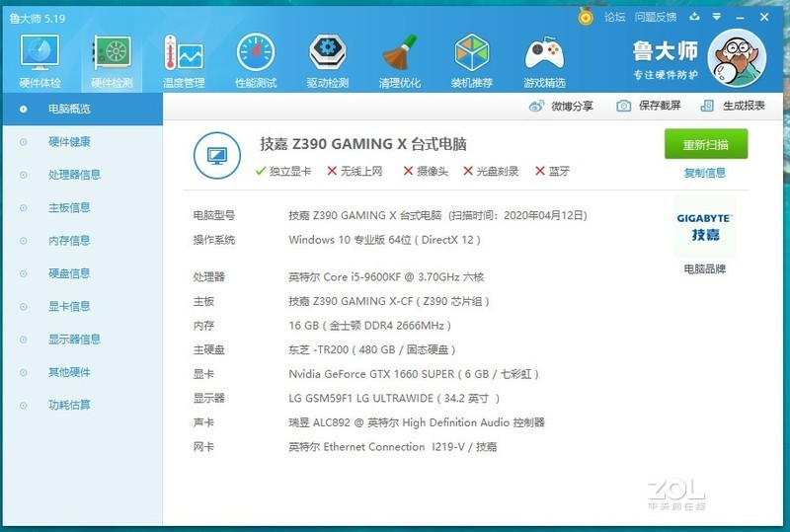Viewport: 790px width, 532px height.
Task: Open the title bar dropdown menu arrow
Action: click(717, 17)
